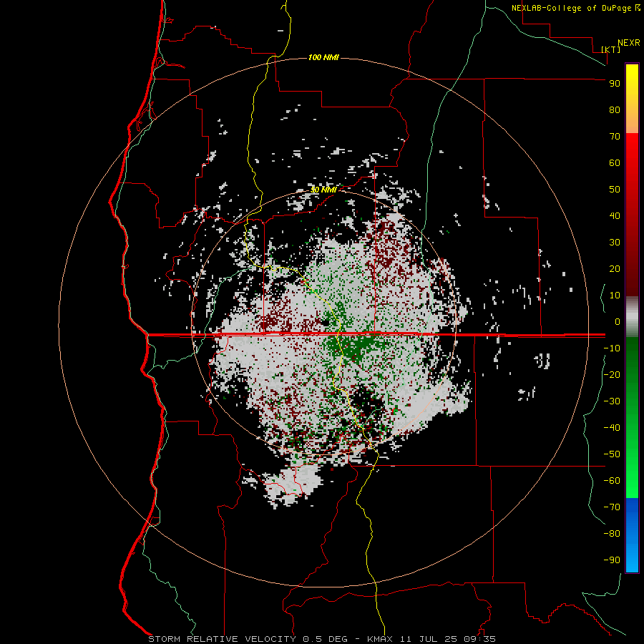Click the 0 value on the velocity scale
Screen dimensions: 644x644
pos(618,321)
